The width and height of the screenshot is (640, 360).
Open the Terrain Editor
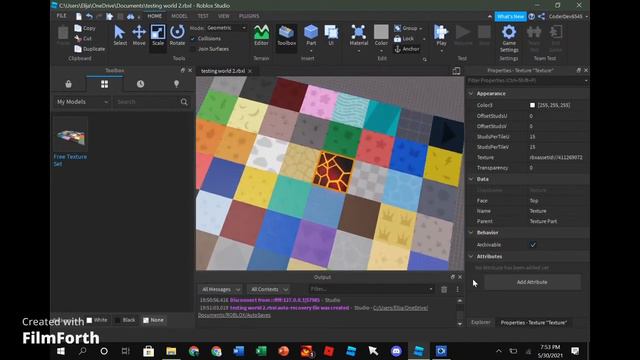pos(261,35)
